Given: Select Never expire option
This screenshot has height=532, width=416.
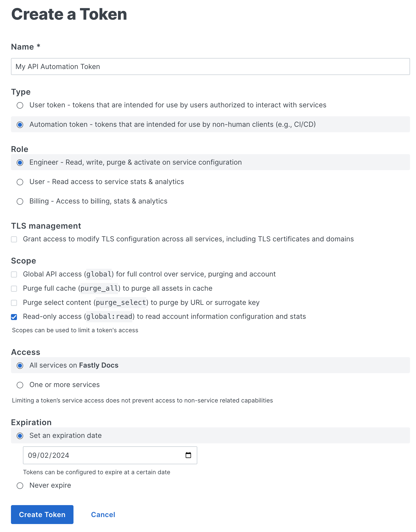Looking at the screenshot, I should [20, 485].
